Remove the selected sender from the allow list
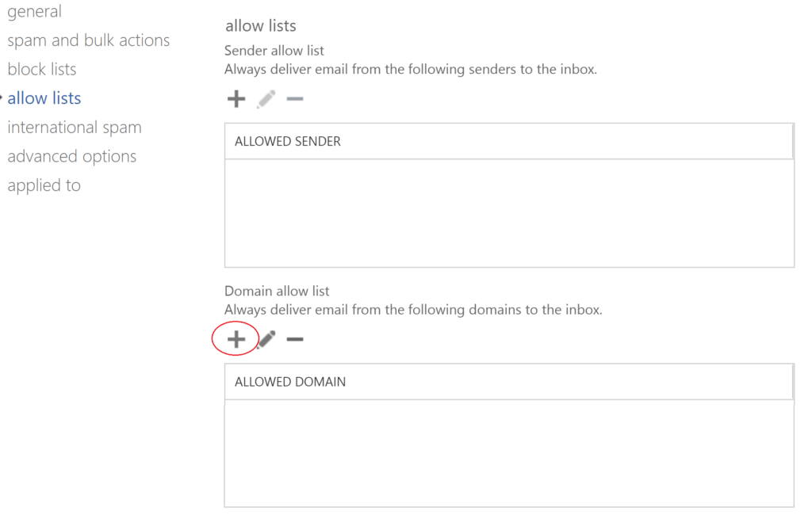The image size is (812, 515). [x=294, y=99]
